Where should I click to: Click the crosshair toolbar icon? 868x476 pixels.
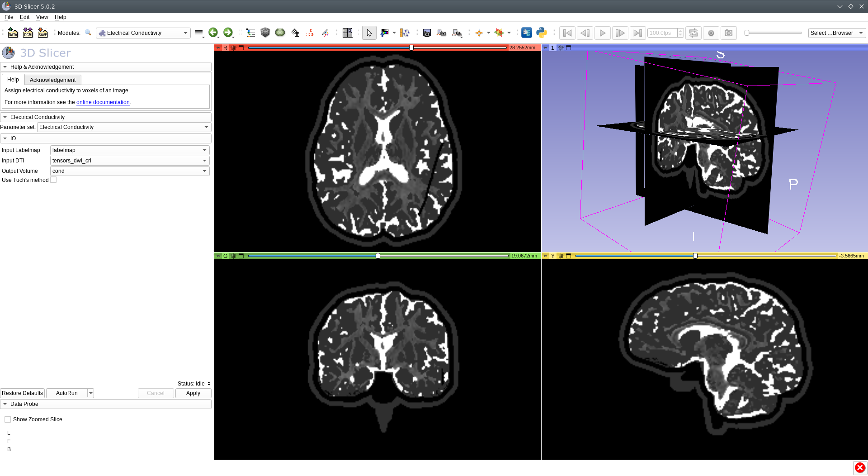pos(479,33)
